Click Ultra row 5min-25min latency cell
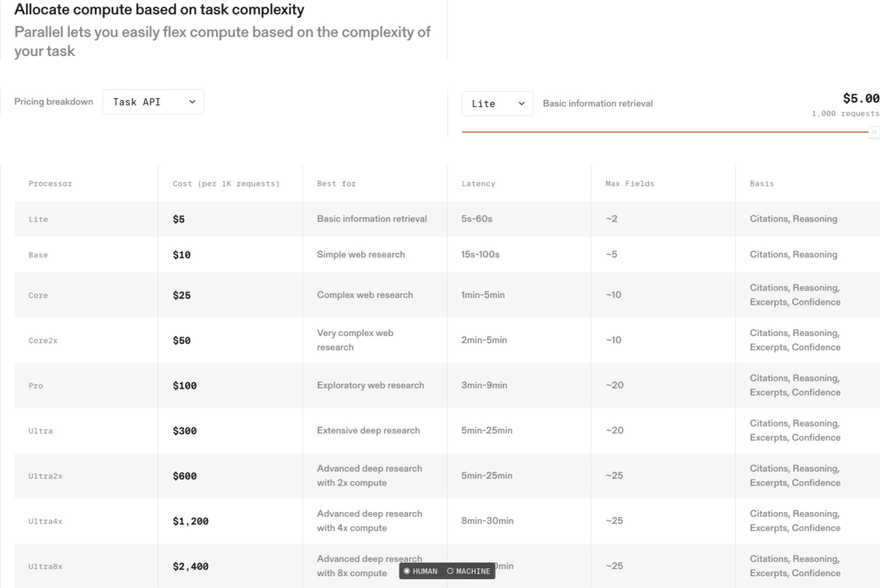This screenshot has height=588, width=880. [486, 430]
